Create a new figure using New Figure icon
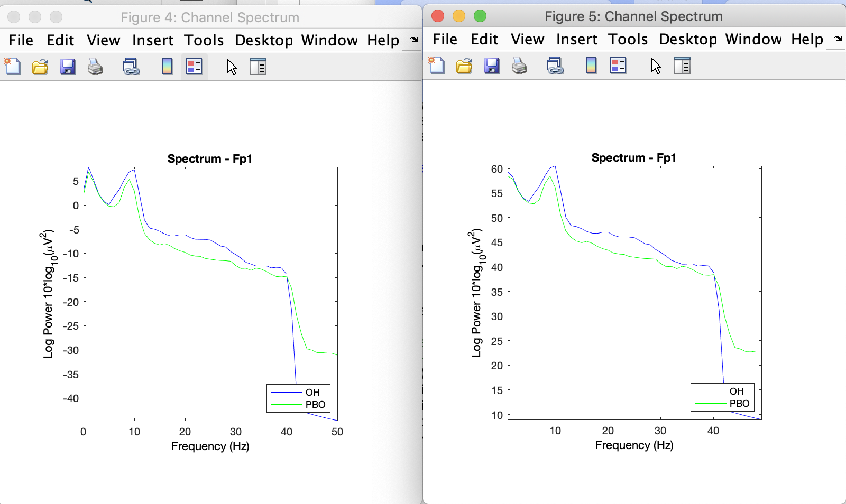This screenshot has height=504, width=846. 12,66
